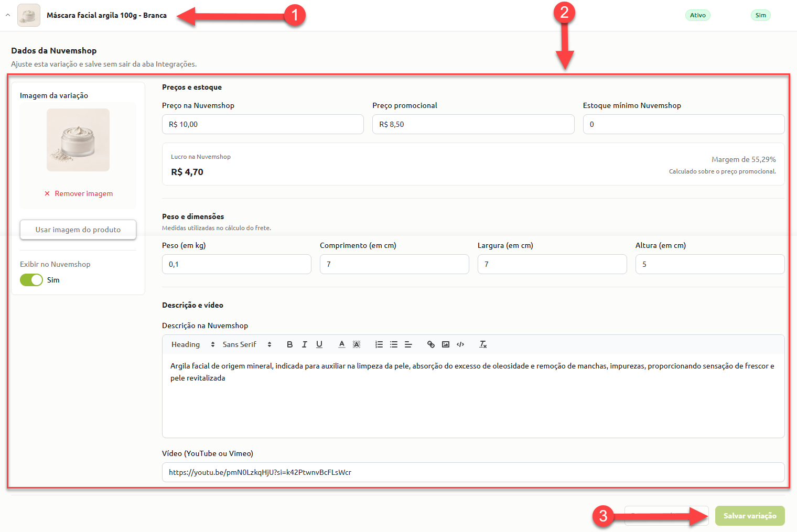Click the Largura (em cm) field

[552, 264]
